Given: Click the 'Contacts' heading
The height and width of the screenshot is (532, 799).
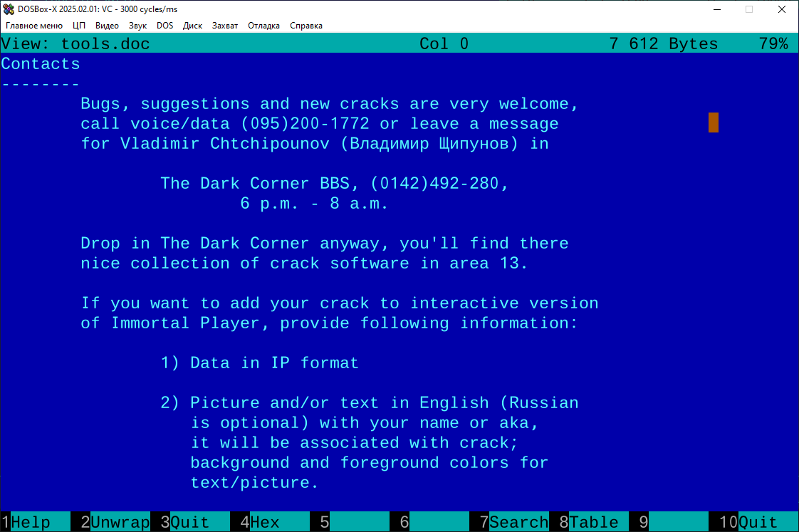Looking at the screenshot, I should coord(41,64).
